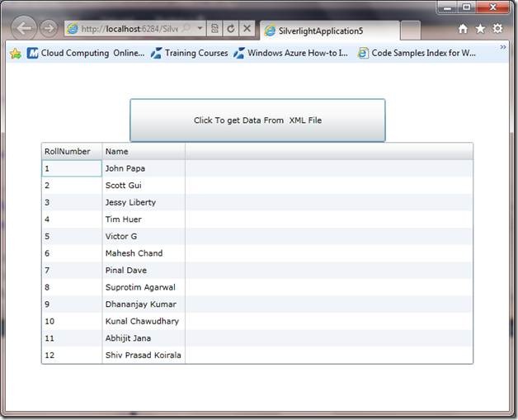518x420 pixels.
Task: Click the browser Forward arrow button
Action: click(x=49, y=28)
